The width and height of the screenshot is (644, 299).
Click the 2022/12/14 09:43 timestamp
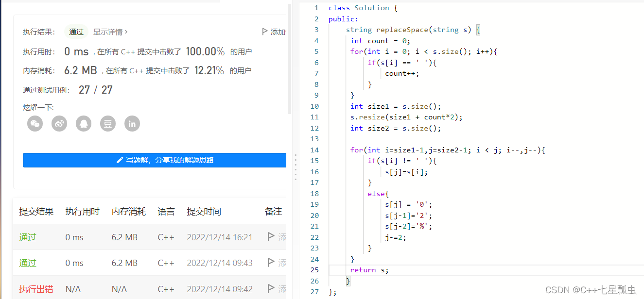click(x=220, y=263)
